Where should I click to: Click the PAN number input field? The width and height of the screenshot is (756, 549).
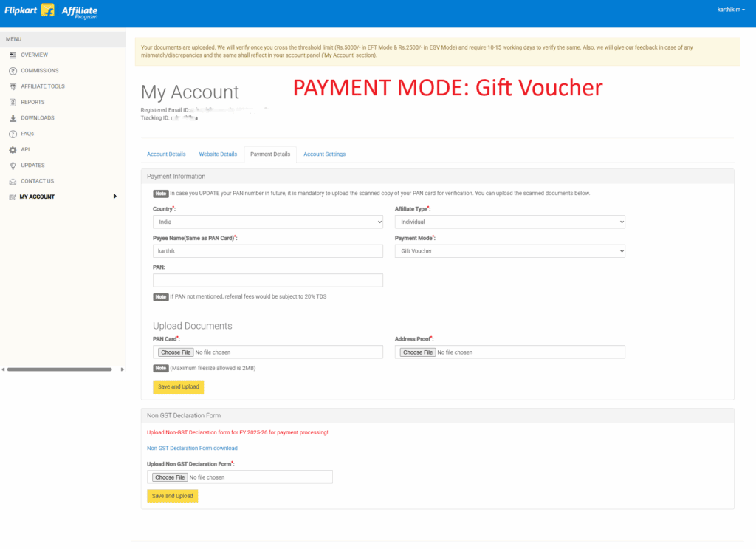click(268, 280)
